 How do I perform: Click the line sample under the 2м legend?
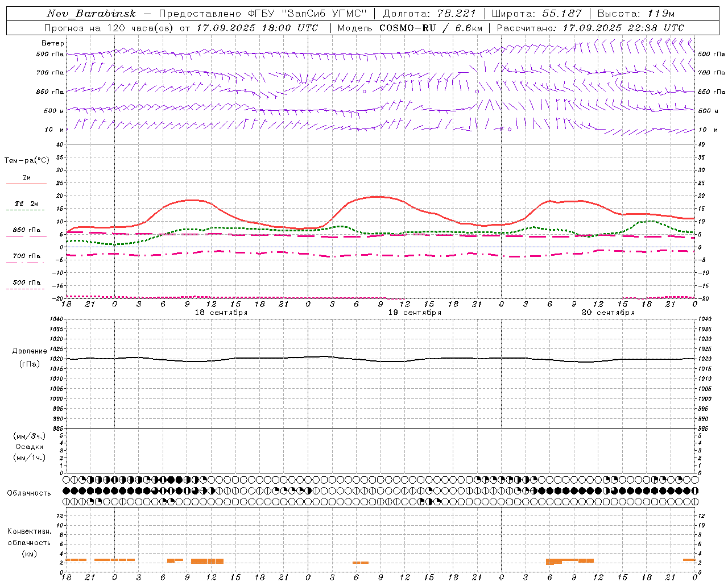coord(26,184)
